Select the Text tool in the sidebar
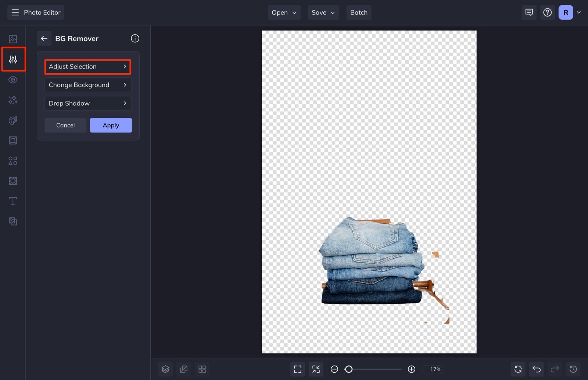The height and width of the screenshot is (380, 588). 13,201
